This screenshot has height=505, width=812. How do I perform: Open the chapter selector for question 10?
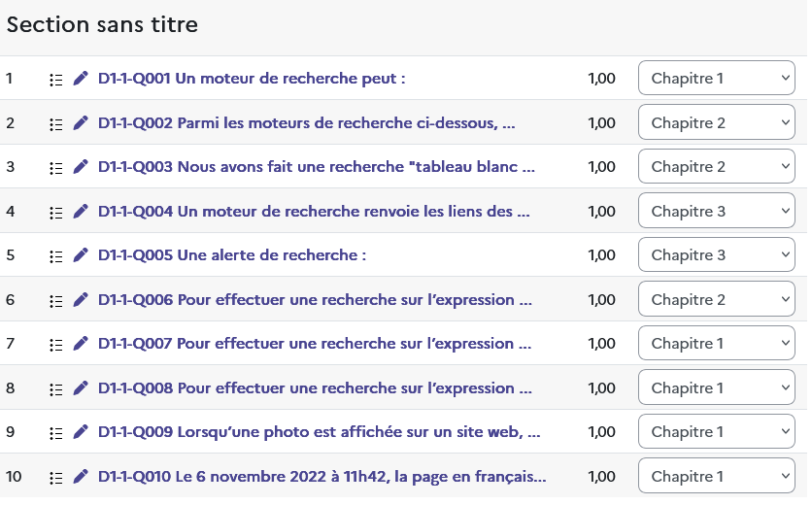pyautogui.click(x=716, y=476)
